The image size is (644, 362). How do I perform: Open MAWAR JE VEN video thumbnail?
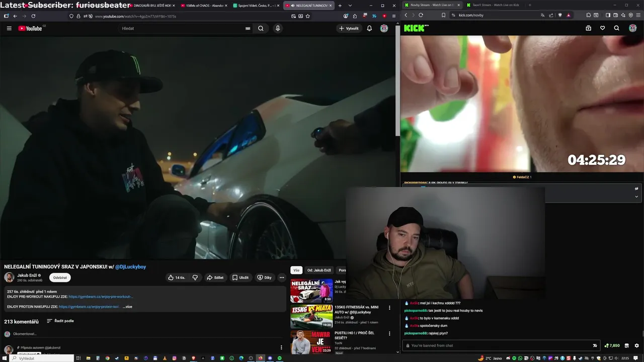tap(311, 342)
